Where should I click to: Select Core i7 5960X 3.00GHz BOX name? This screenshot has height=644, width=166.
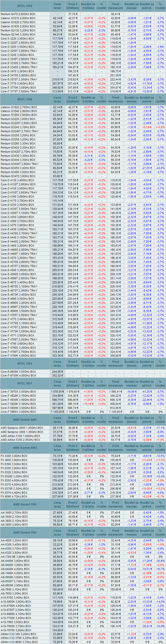[18, 412]
